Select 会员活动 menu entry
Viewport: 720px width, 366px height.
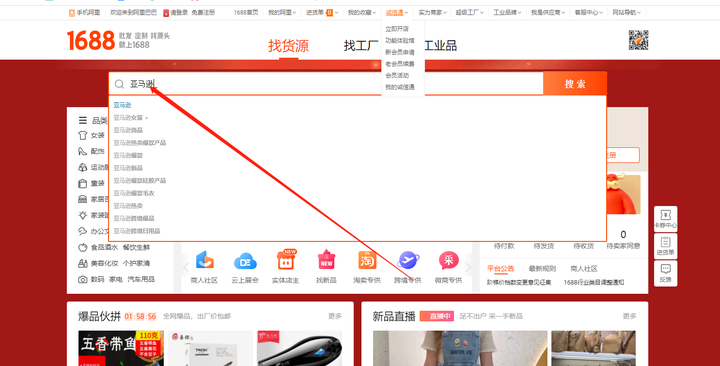point(397,75)
